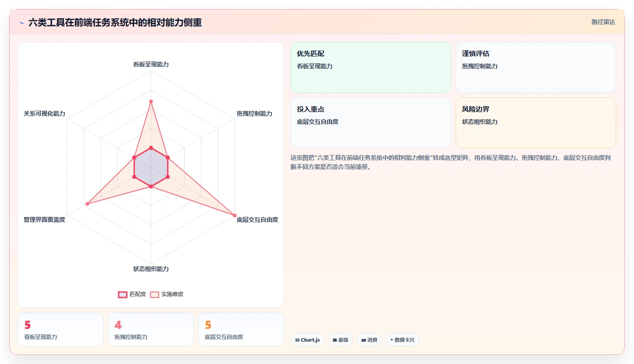The width and height of the screenshot is (634, 364).
Task: Click the radar axis label 关系可视化能力
Action: 44,113
